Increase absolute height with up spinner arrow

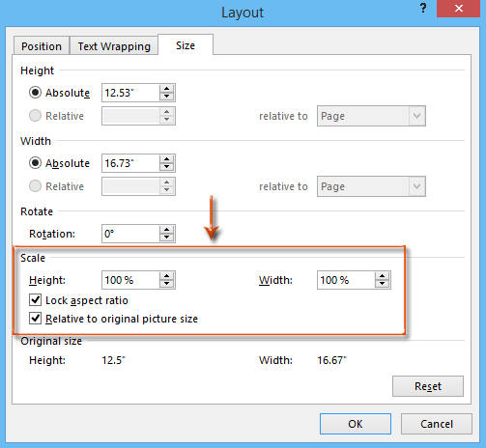pos(166,89)
